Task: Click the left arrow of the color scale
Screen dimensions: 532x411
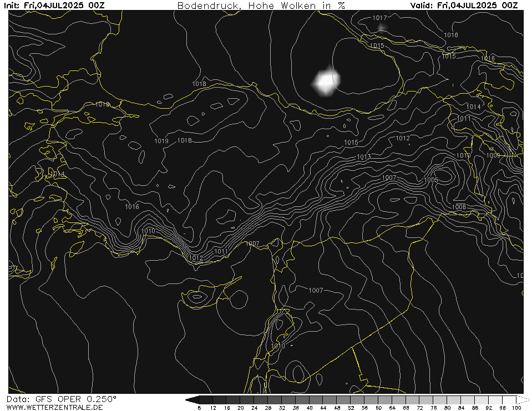Action: pyautogui.click(x=192, y=399)
